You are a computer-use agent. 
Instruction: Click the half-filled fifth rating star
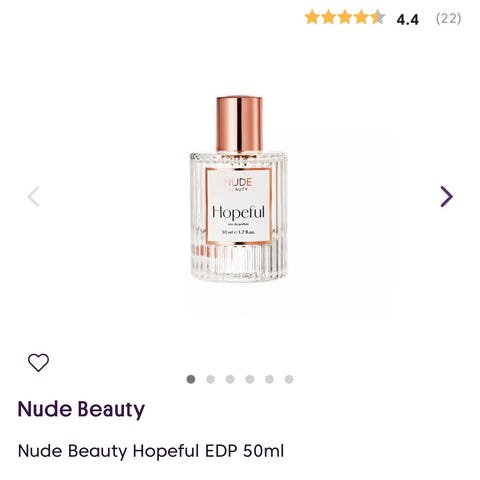[x=377, y=17]
